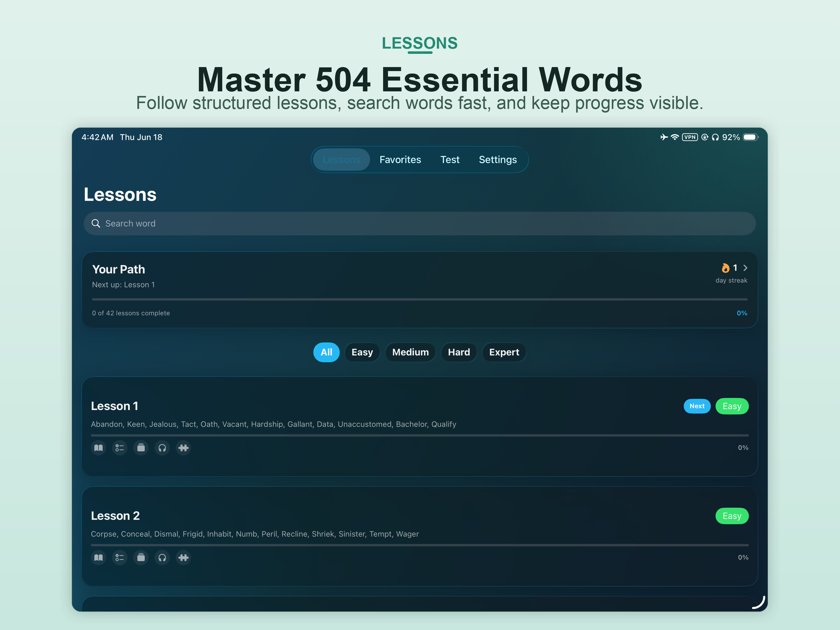This screenshot has width=840, height=630.
Task: Filter lessons by Easy difficulty
Action: (362, 352)
